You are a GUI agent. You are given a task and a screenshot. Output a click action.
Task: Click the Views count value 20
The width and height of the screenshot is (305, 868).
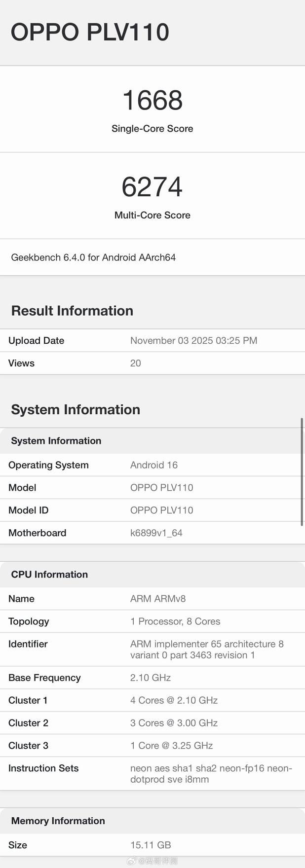click(136, 363)
